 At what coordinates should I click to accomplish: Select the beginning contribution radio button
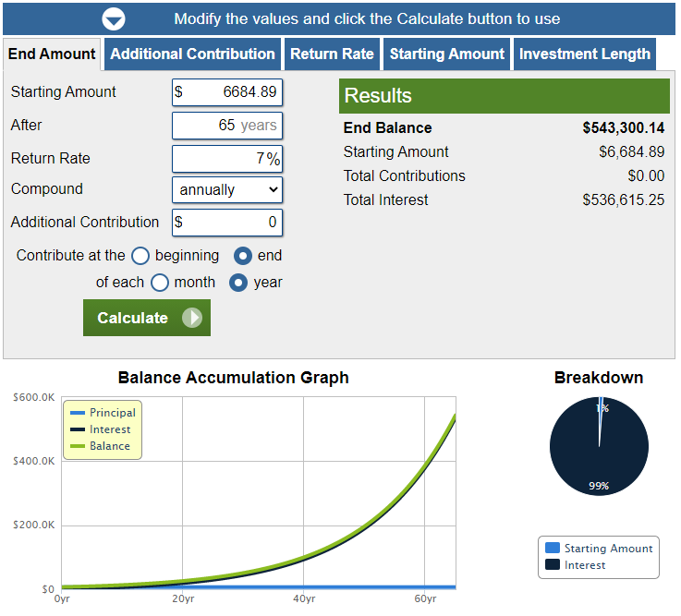tap(140, 256)
